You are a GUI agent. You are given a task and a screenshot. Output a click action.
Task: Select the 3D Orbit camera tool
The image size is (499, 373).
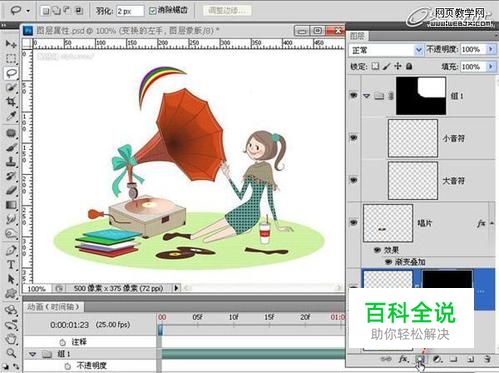pos(11,324)
